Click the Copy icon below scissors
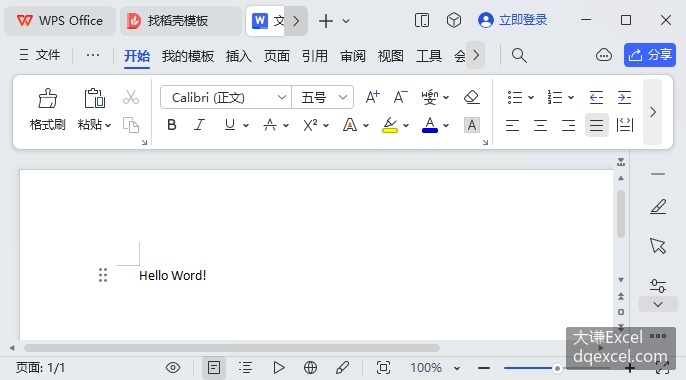 pos(130,125)
